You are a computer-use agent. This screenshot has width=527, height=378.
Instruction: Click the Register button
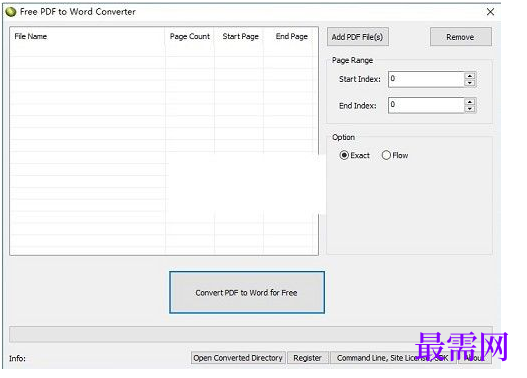coord(308,358)
